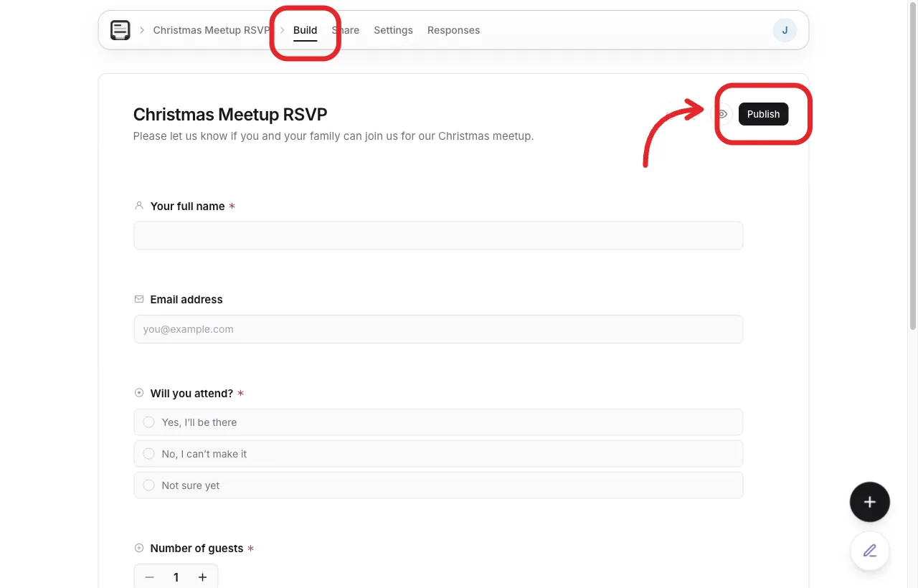
Task: Click the Christmas Meetup RSVP breadcrumb
Action: 212,30
